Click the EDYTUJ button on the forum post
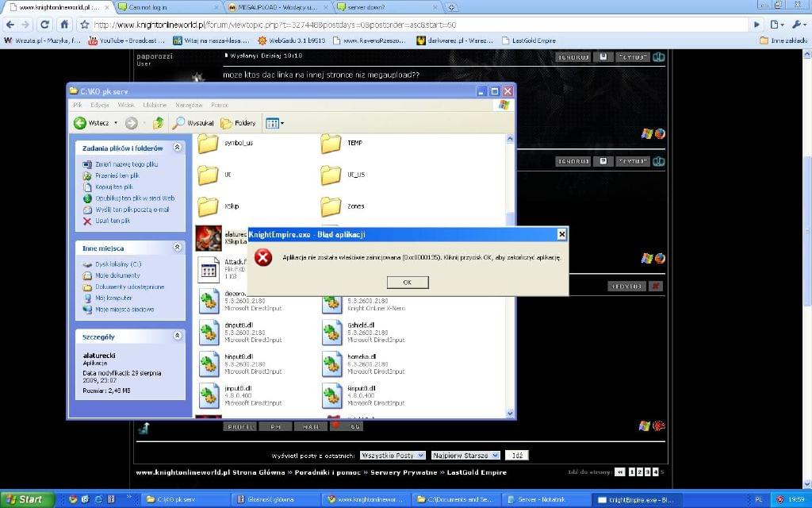The height and width of the screenshot is (508, 812). point(626,286)
